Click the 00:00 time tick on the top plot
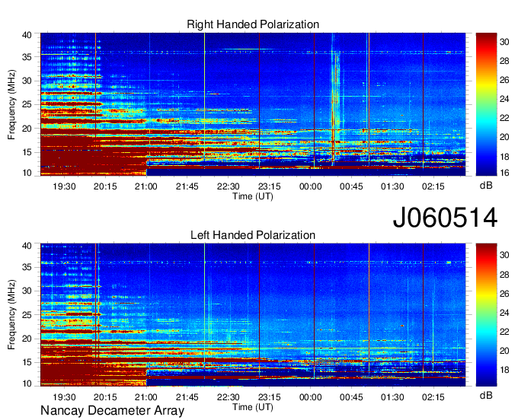 [x=310, y=186]
